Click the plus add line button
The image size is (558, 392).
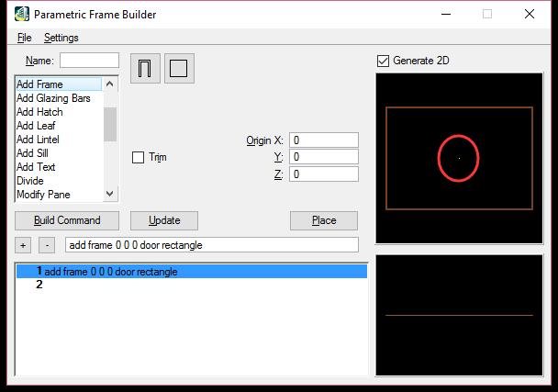(23, 245)
